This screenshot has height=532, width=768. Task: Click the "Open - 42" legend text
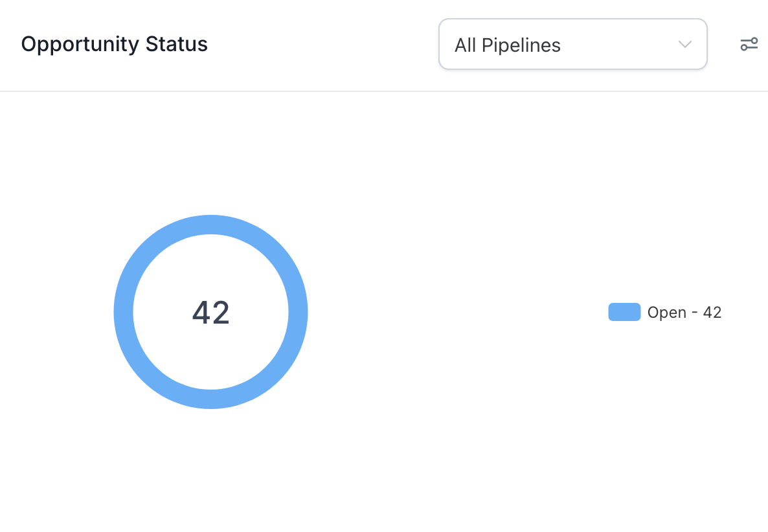684,313
